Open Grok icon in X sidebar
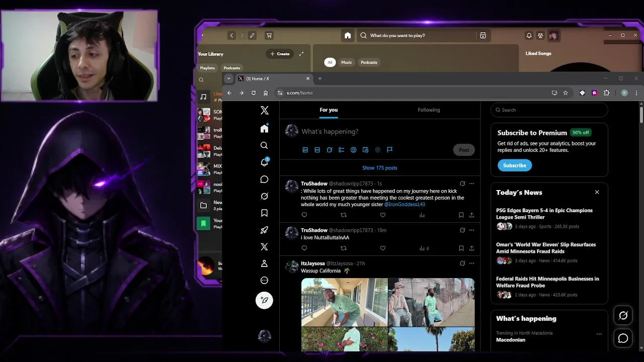This screenshot has height=362, width=644. click(x=264, y=196)
